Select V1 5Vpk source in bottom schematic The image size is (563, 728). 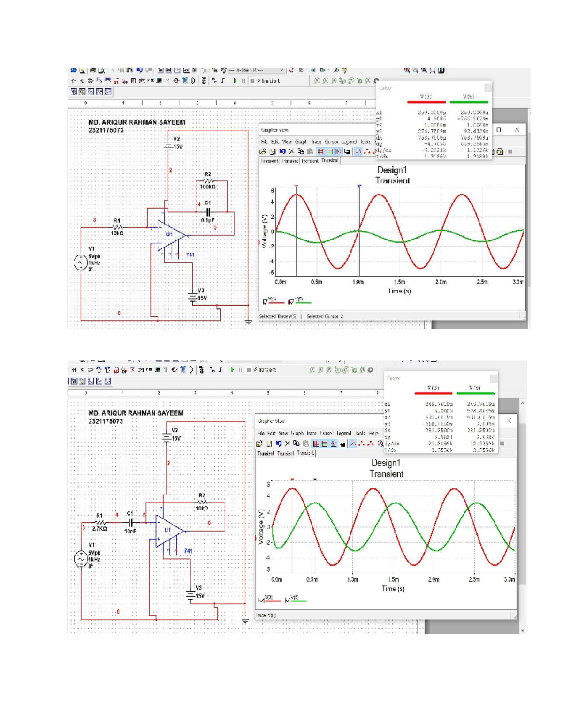(81, 558)
